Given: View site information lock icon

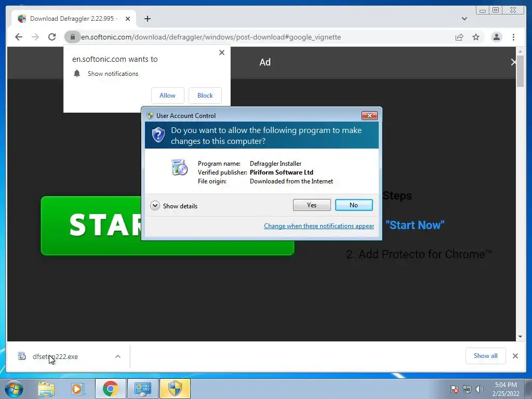Looking at the screenshot, I should [x=72, y=37].
